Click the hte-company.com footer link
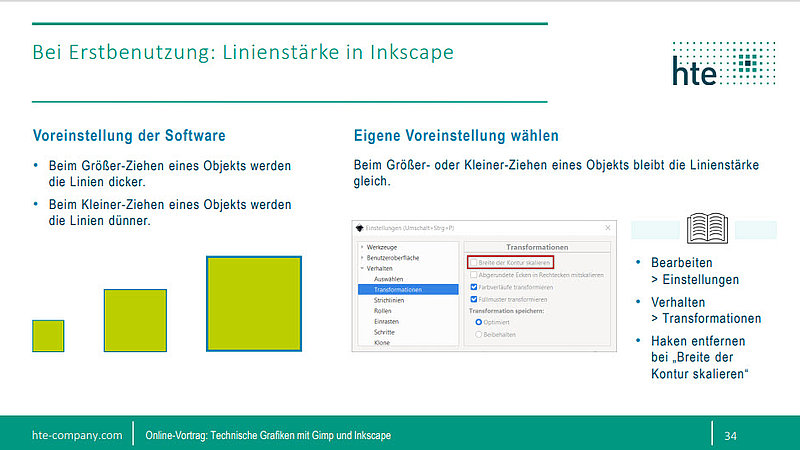Viewport: 800px width, 450px height. click(77, 435)
